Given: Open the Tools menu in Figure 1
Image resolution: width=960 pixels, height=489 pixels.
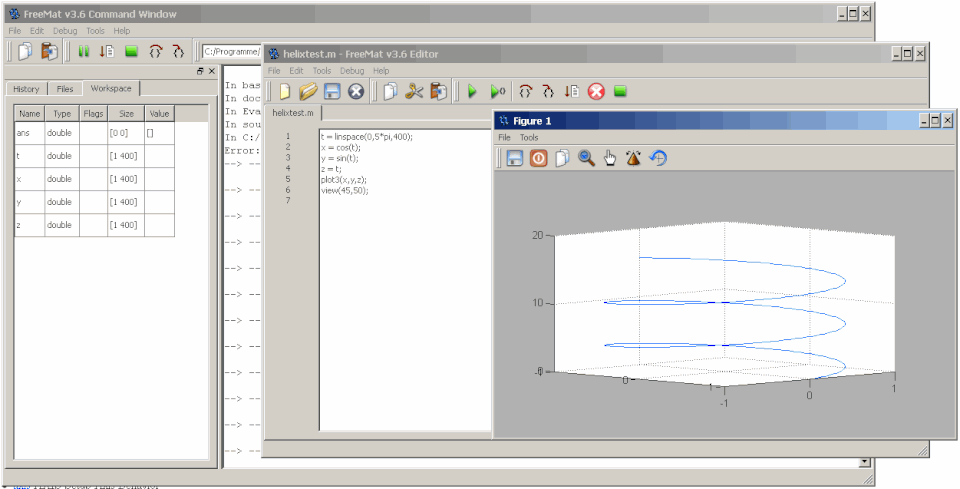Looking at the screenshot, I should 529,138.
